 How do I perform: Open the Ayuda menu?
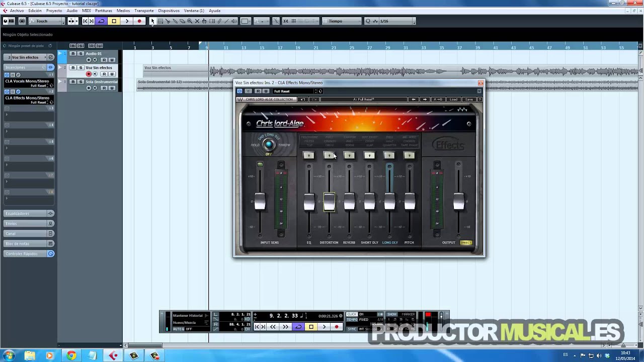click(x=214, y=11)
